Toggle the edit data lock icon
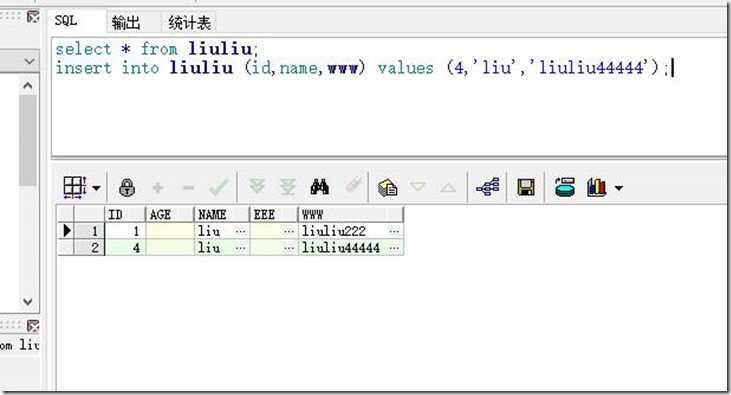 (127, 187)
